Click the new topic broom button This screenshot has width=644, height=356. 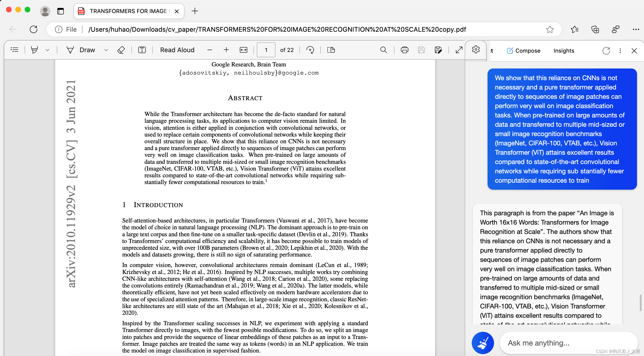(482, 342)
